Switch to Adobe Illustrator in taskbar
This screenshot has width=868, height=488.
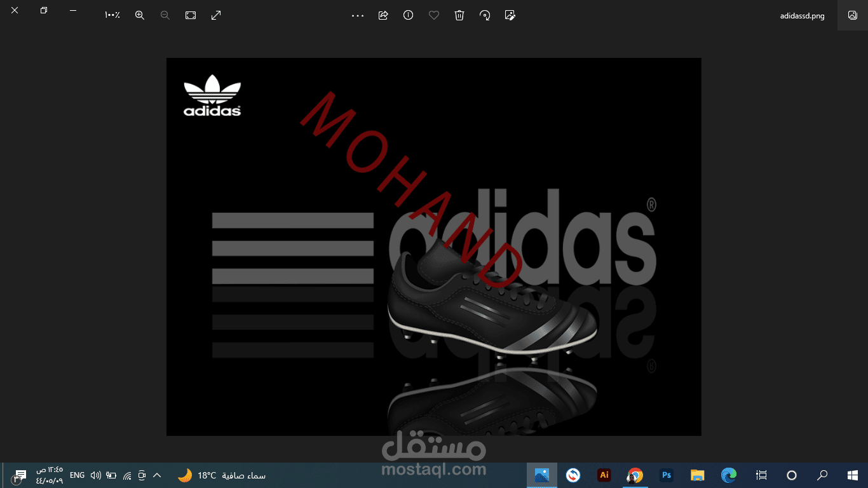point(604,475)
